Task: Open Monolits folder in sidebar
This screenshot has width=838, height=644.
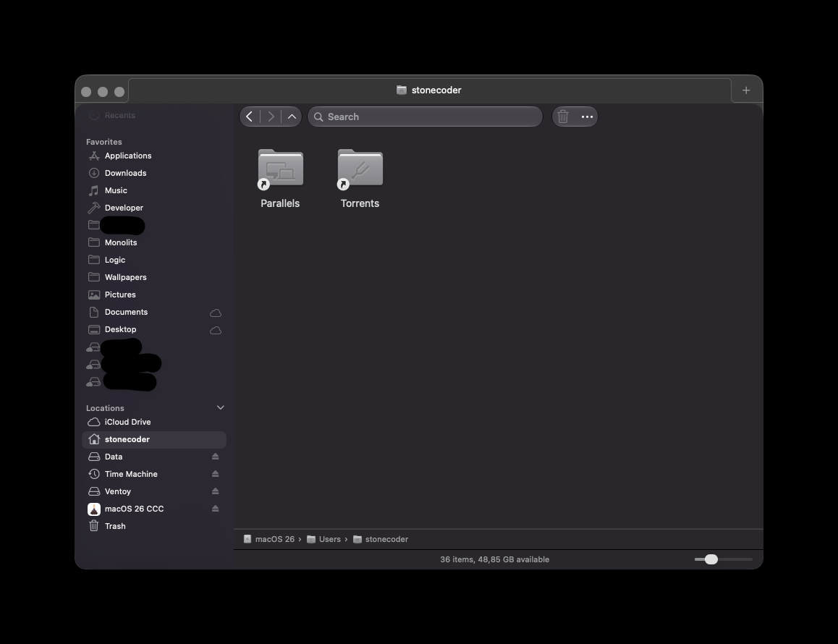Action: coord(154,242)
